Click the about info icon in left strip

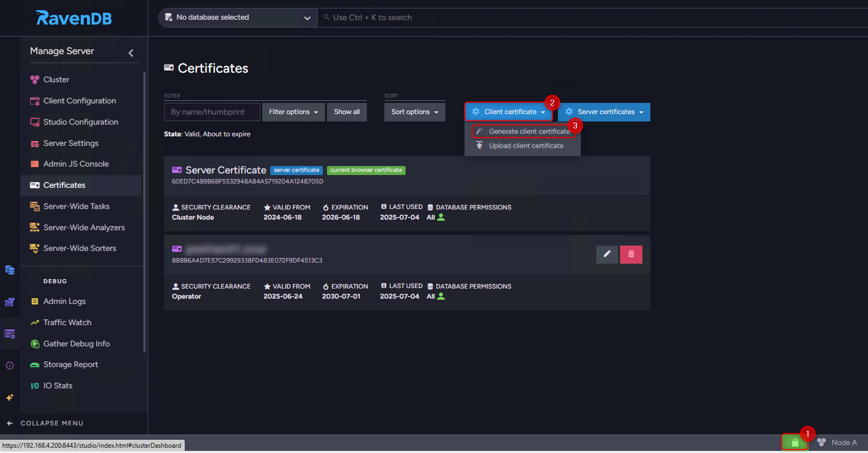click(x=10, y=365)
